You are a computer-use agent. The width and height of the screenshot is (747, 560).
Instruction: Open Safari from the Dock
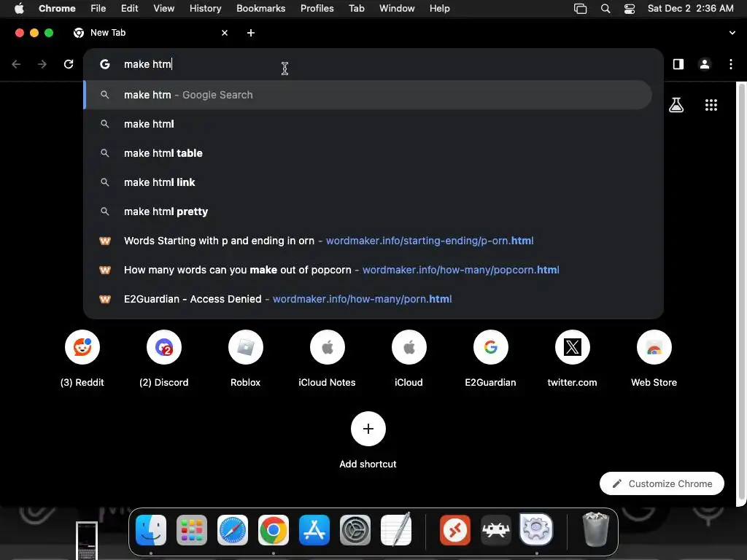(x=233, y=530)
